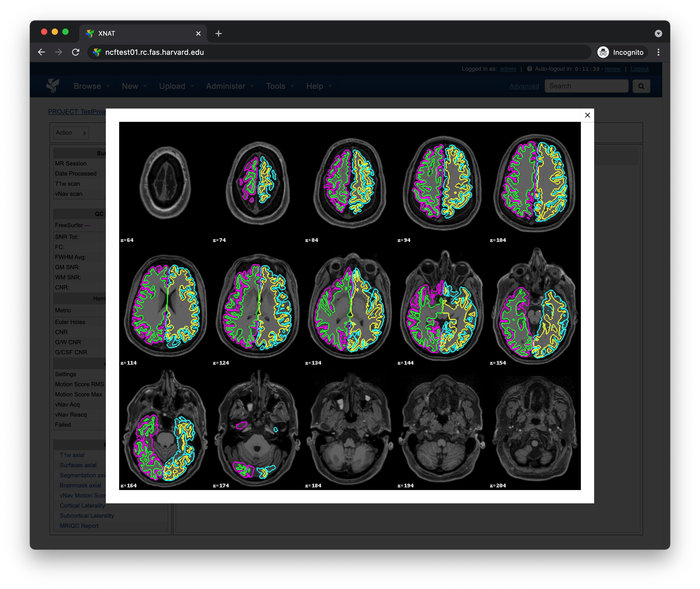The image size is (700, 589).
Task: Close the XNAT browser tab
Action: click(x=198, y=34)
